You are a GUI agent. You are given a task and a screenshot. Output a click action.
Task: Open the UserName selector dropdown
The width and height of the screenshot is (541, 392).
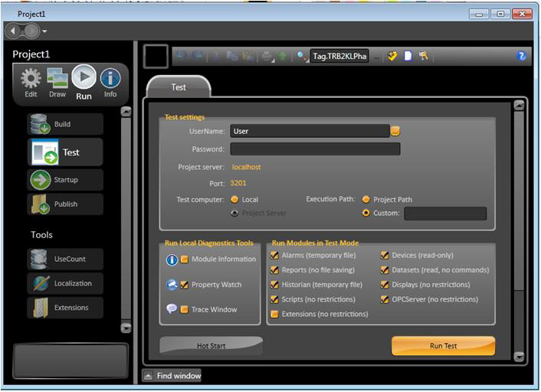click(x=395, y=131)
